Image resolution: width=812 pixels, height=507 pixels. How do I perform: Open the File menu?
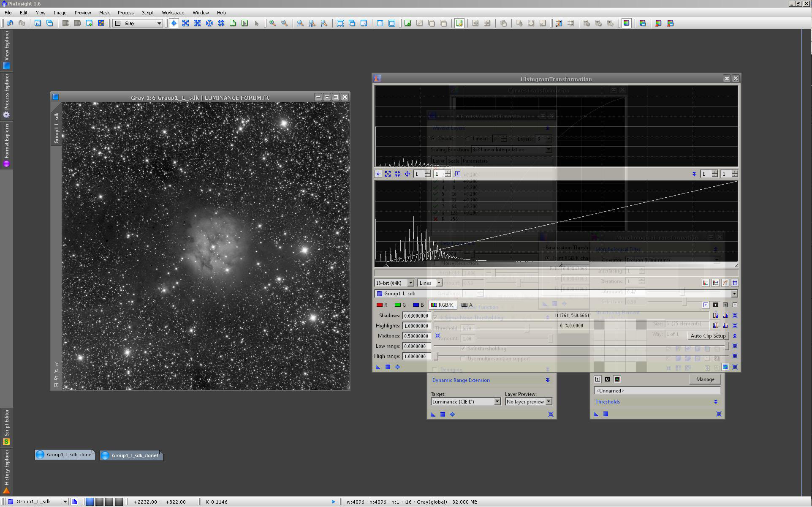(x=8, y=13)
